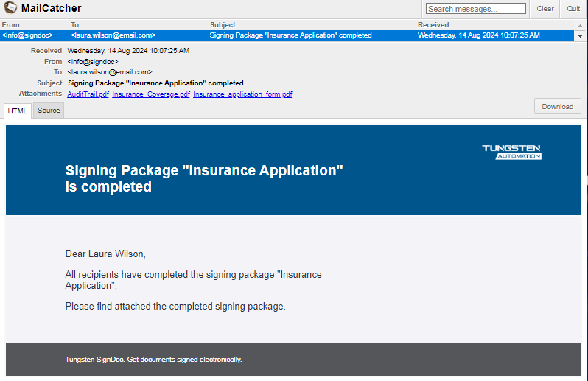Click the email heading "Signing Package is completed"
588x381 pixels.
tap(204, 178)
